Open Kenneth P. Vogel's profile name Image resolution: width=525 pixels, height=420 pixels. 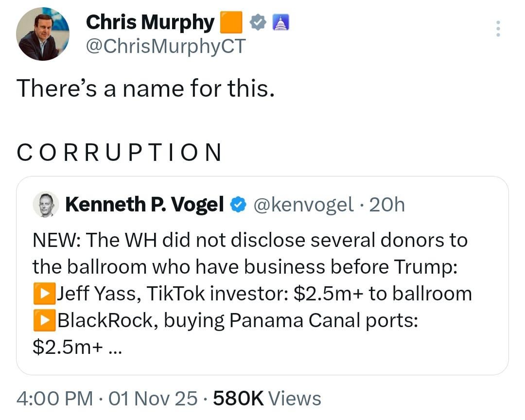pyautogui.click(x=144, y=205)
